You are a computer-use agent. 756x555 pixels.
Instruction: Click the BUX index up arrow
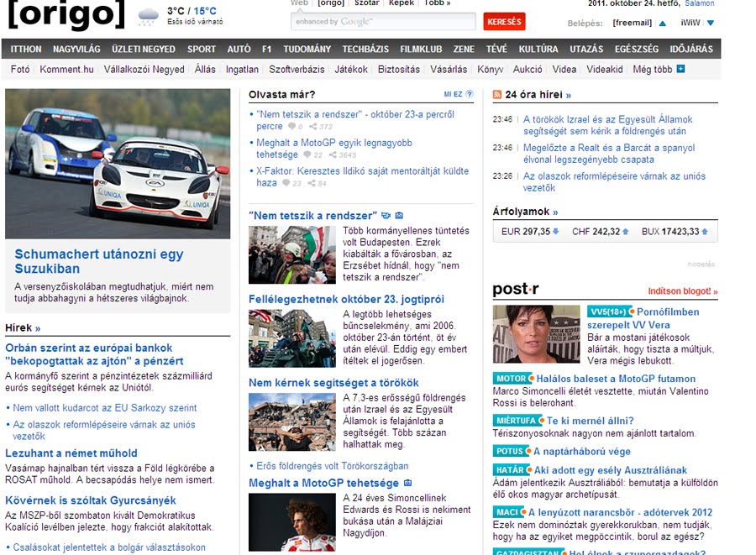(x=705, y=231)
